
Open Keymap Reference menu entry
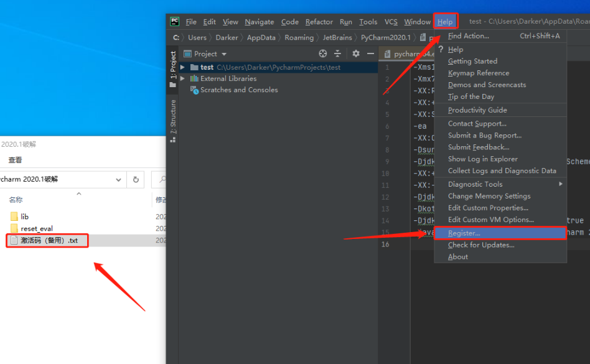(x=500, y=73)
